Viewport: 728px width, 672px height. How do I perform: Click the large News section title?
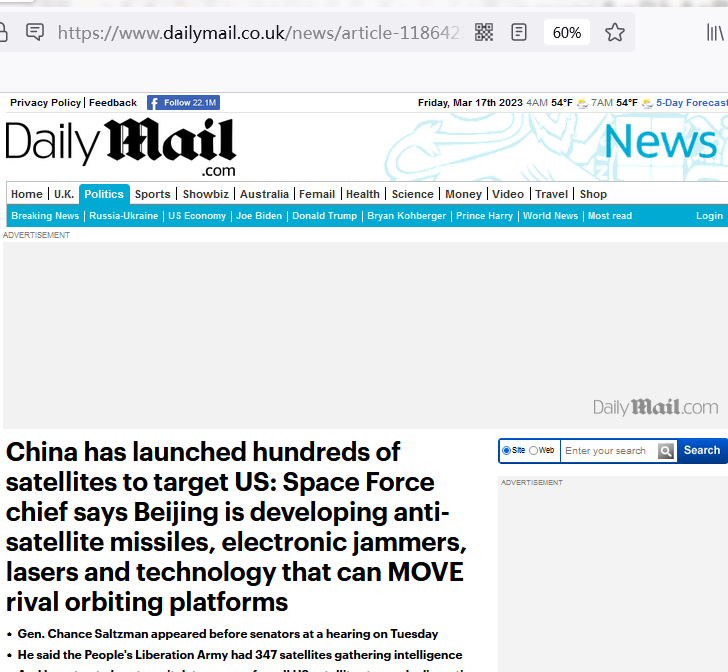pos(661,142)
